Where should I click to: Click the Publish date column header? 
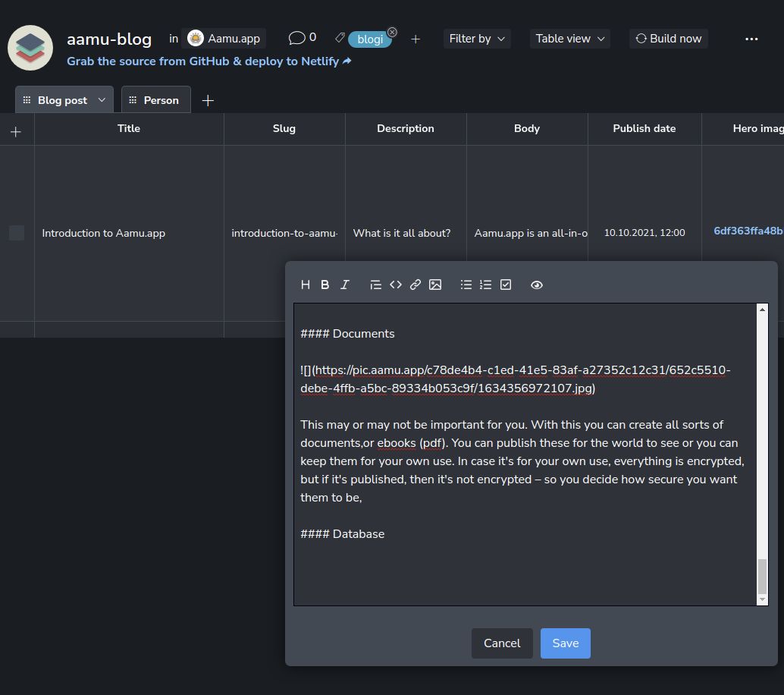click(644, 128)
